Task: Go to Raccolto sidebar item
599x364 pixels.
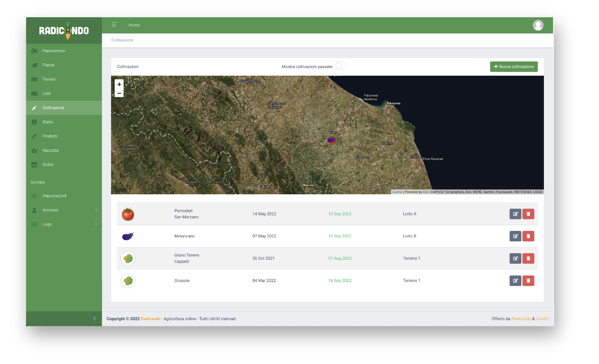Action: pos(50,150)
